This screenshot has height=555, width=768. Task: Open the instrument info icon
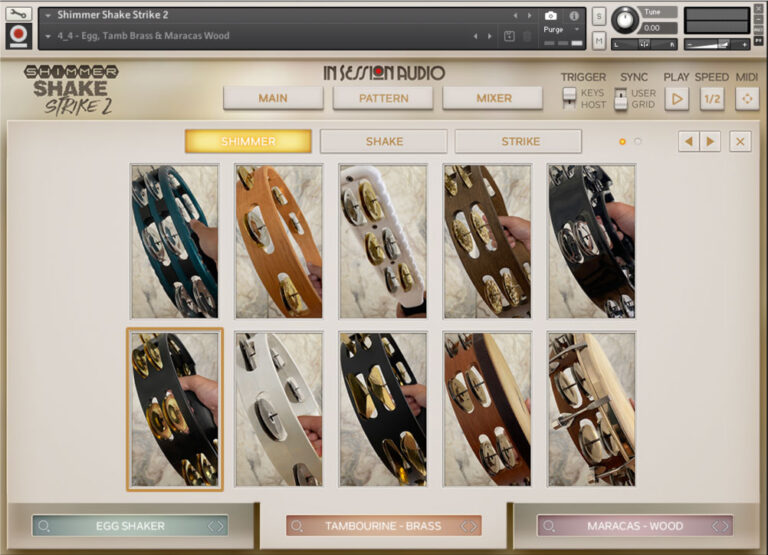pos(574,16)
